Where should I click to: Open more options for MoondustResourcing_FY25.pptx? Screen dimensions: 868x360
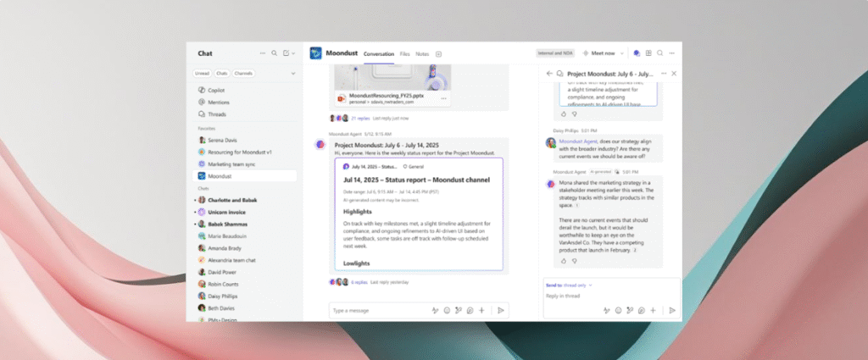(x=443, y=98)
